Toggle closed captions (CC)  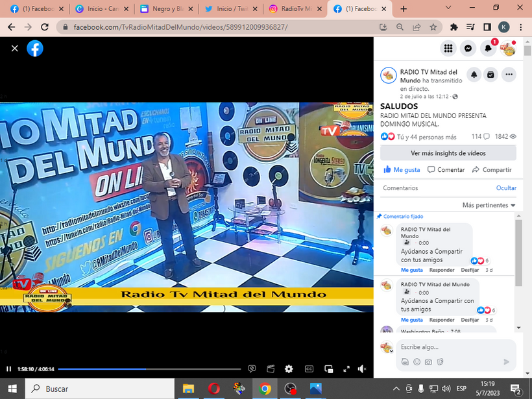click(309, 369)
